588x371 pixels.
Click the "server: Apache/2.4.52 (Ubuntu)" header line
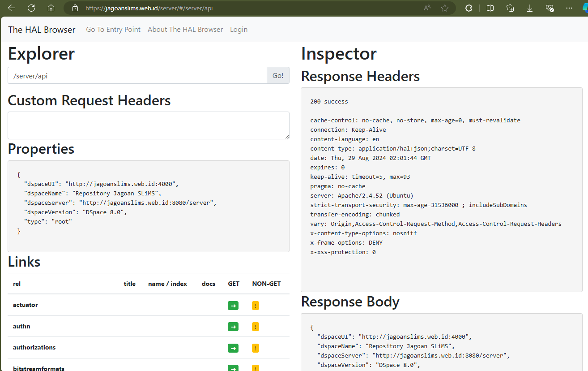[362, 196]
